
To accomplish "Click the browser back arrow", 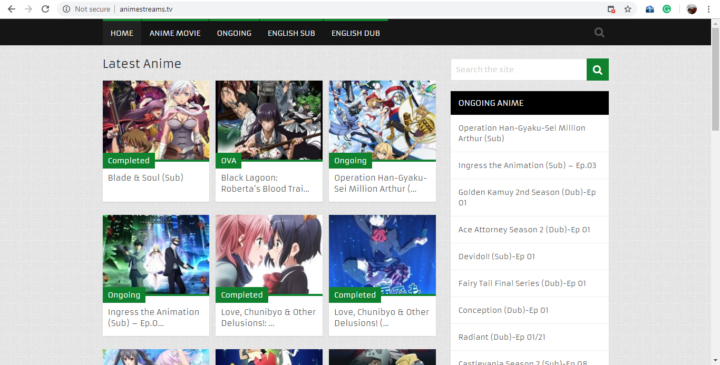I will [11, 9].
